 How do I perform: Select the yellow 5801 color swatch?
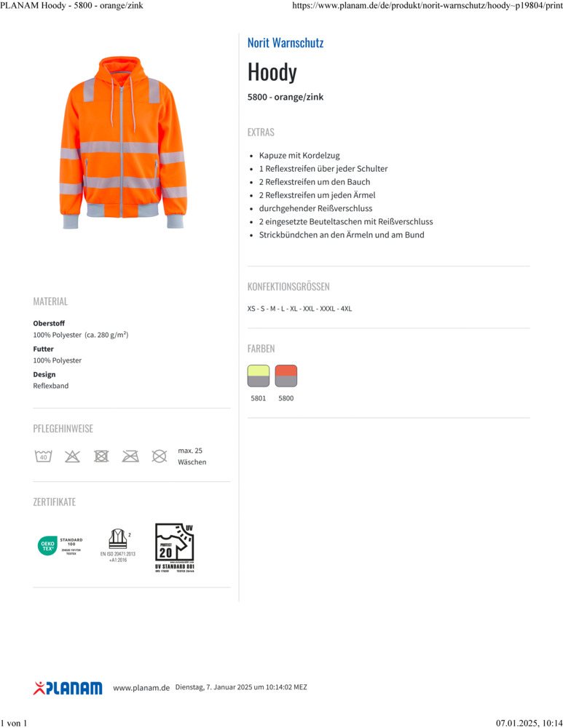pyautogui.click(x=259, y=376)
